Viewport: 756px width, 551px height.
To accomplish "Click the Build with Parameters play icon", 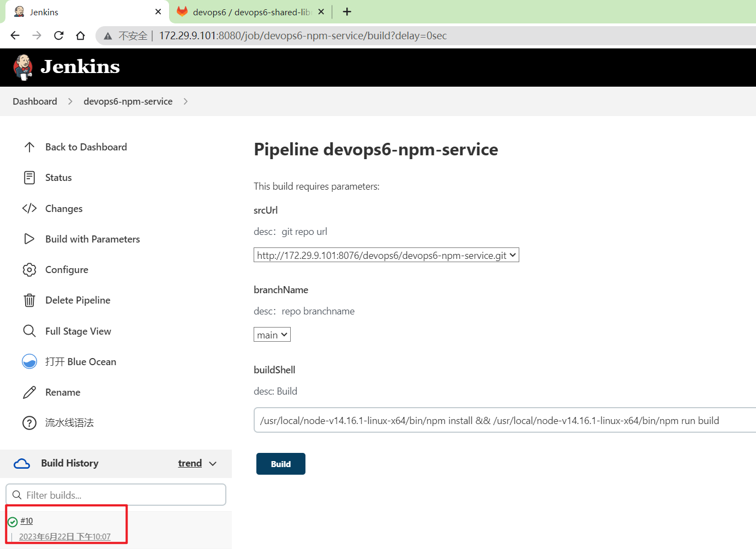I will pos(29,239).
